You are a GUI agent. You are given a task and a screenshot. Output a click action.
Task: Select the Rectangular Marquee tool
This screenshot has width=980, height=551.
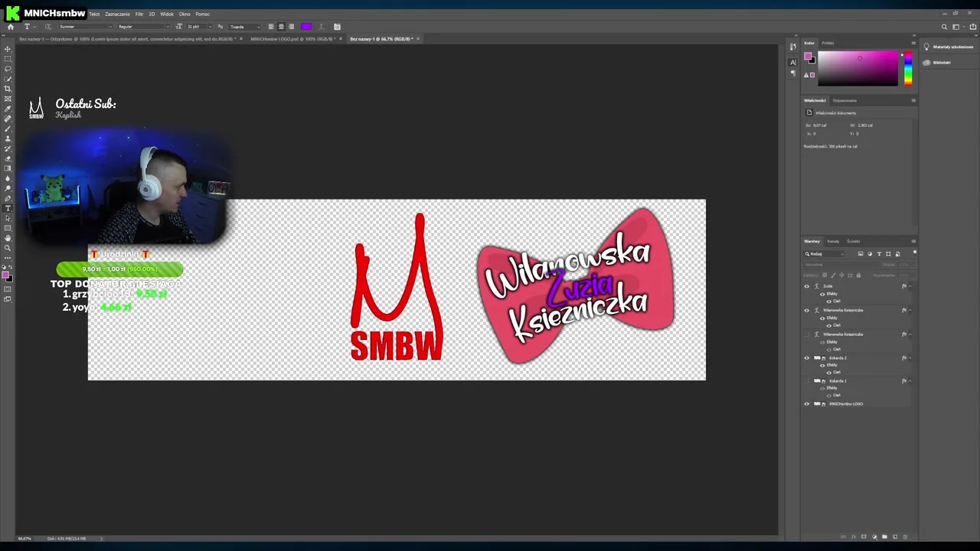click(x=8, y=59)
